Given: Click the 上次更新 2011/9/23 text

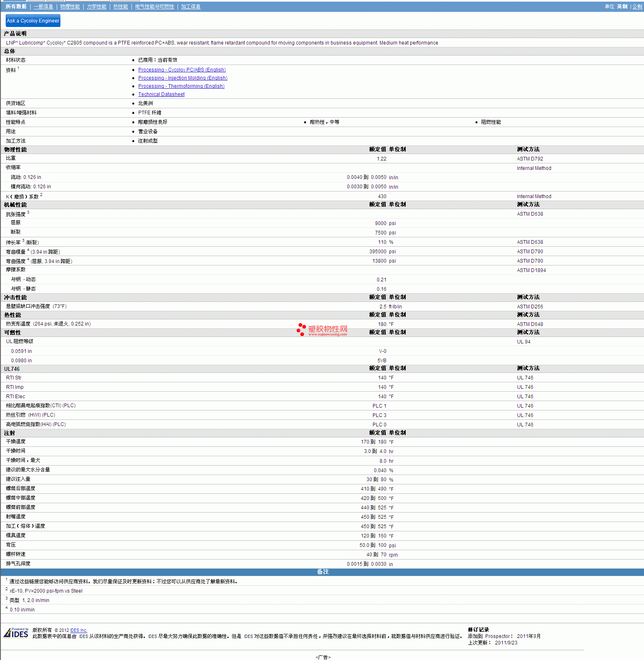Looking at the screenshot, I should tap(493, 643).
